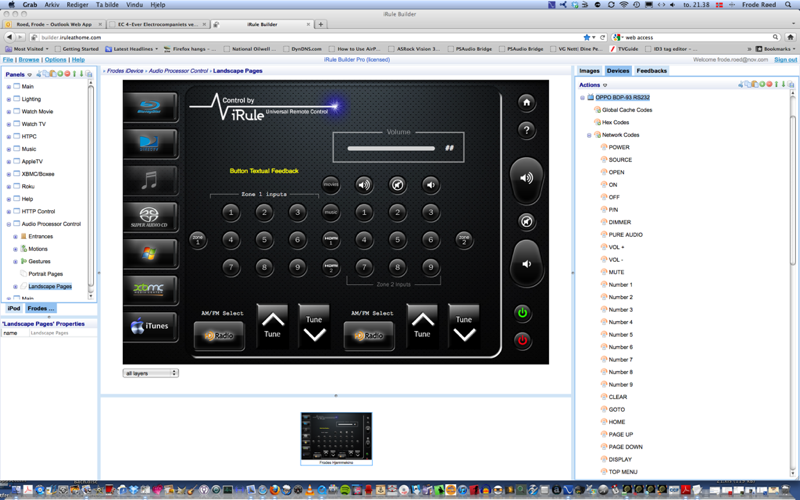Switch to the Images tab

pos(589,71)
